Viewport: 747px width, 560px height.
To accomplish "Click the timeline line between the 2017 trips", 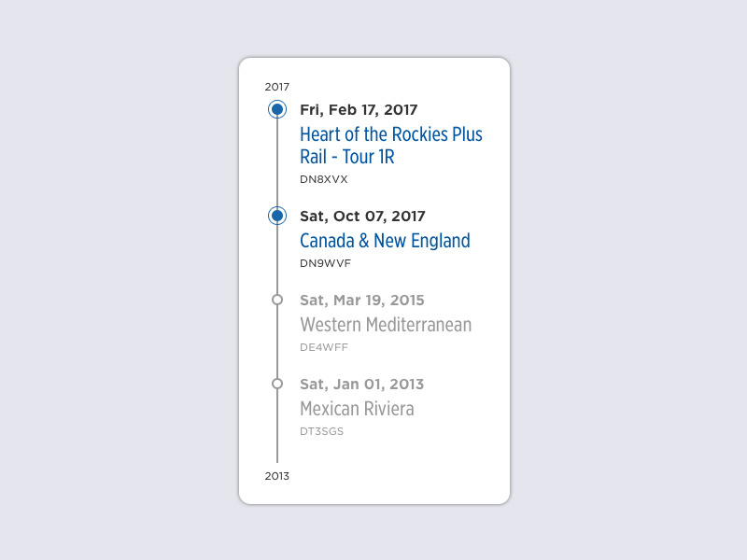I will pyautogui.click(x=277, y=162).
